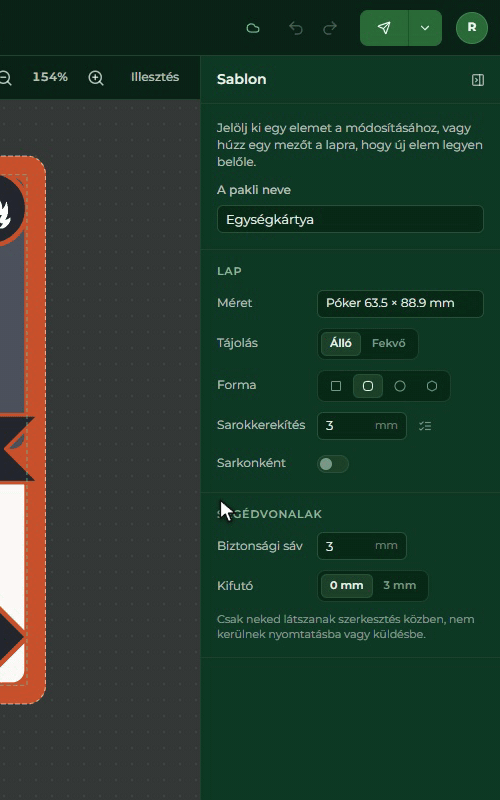Toggle the Sarkonként switch
Screen dimensions: 500x800
click(333, 464)
